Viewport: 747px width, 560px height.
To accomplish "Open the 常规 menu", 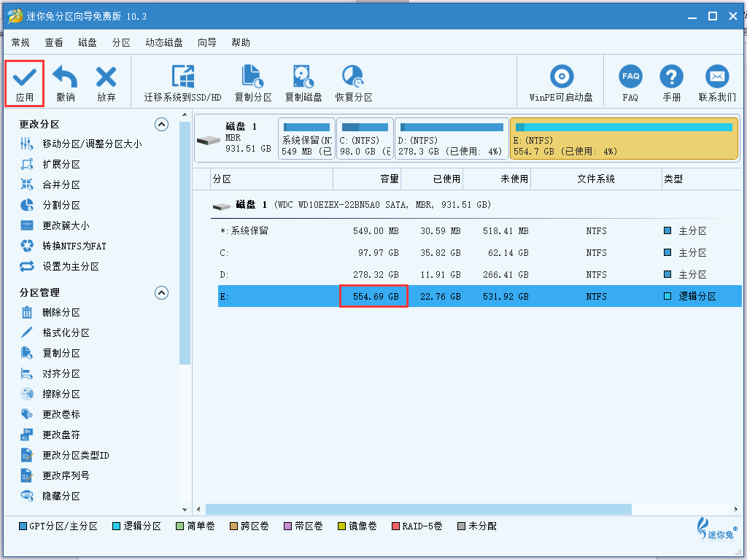I will click(x=20, y=43).
